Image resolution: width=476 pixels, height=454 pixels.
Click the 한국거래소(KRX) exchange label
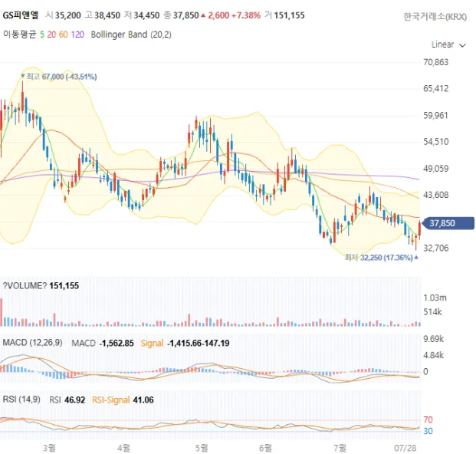(435, 16)
